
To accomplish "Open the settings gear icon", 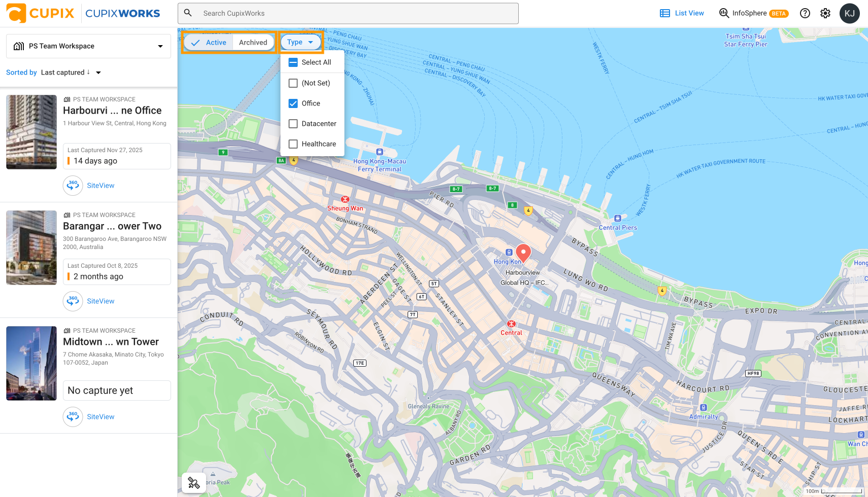I will (x=825, y=13).
